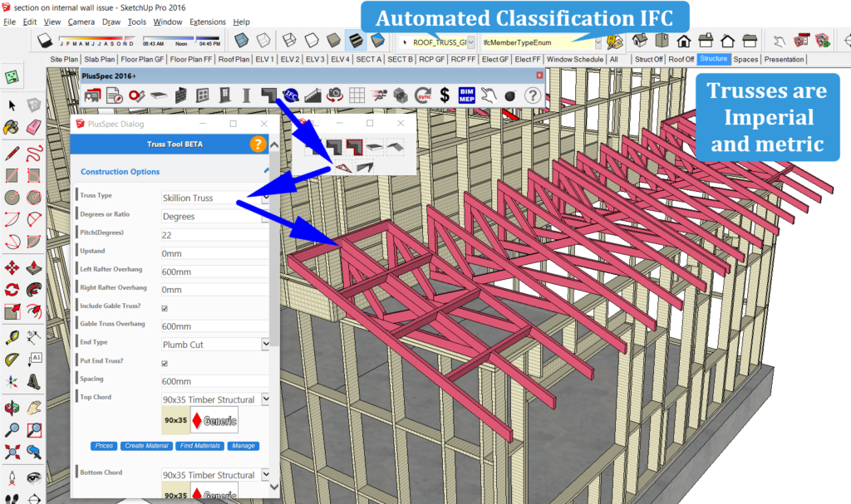The height and width of the screenshot is (504, 851).
Task: Select the Pan hand tool
Action: [33, 408]
